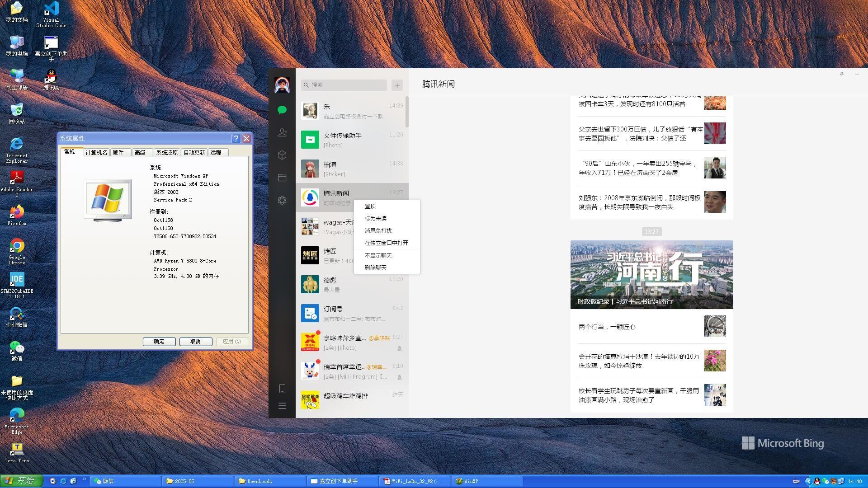Open WeChat contacts sidebar icon
The image size is (868, 488).
[282, 132]
